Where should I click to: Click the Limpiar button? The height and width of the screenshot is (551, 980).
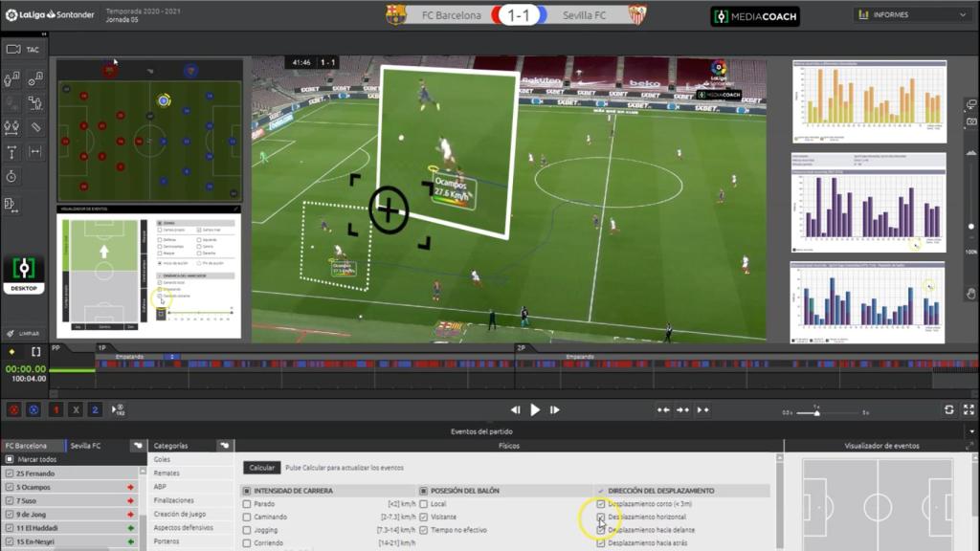click(x=24, y=333)
